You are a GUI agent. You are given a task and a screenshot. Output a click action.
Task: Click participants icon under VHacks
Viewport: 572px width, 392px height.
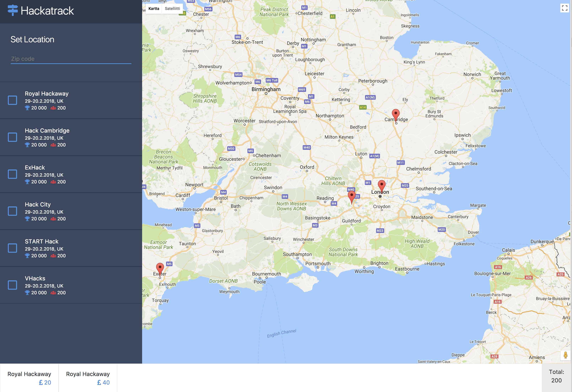53,293
